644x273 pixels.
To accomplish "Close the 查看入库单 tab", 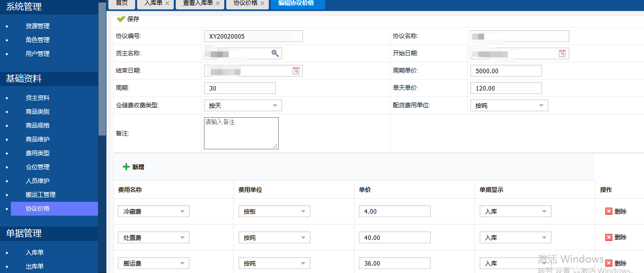I will point(217,3).
